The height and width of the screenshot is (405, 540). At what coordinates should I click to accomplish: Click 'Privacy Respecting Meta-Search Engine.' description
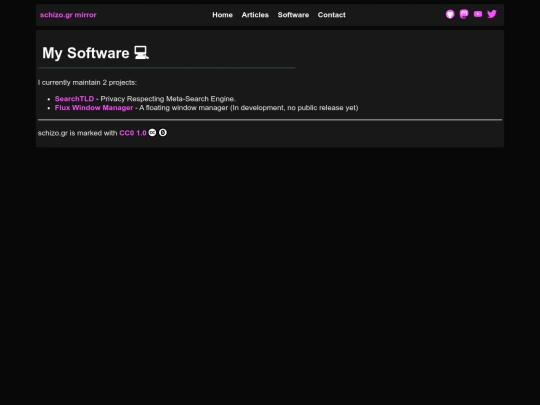168,99
